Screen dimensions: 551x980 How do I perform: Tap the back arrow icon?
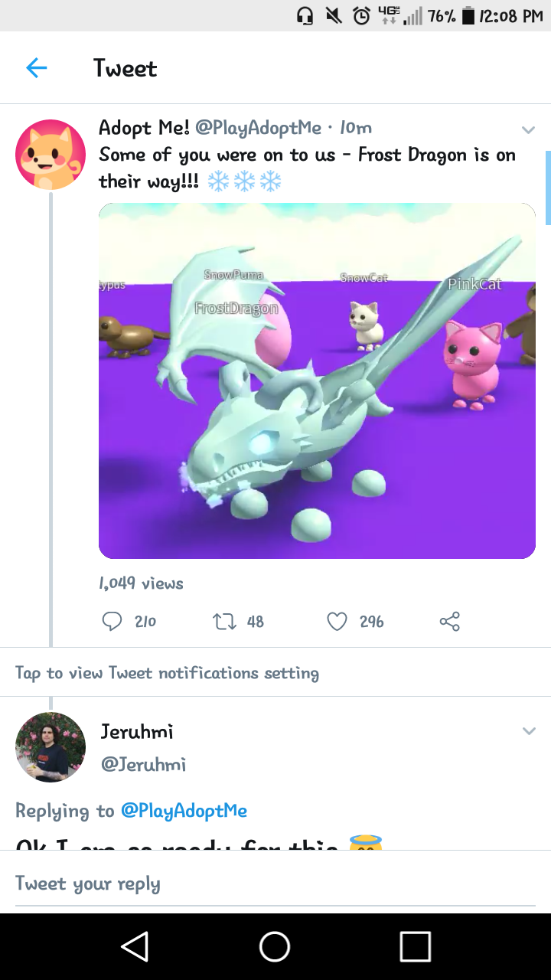tap(37, 68)
